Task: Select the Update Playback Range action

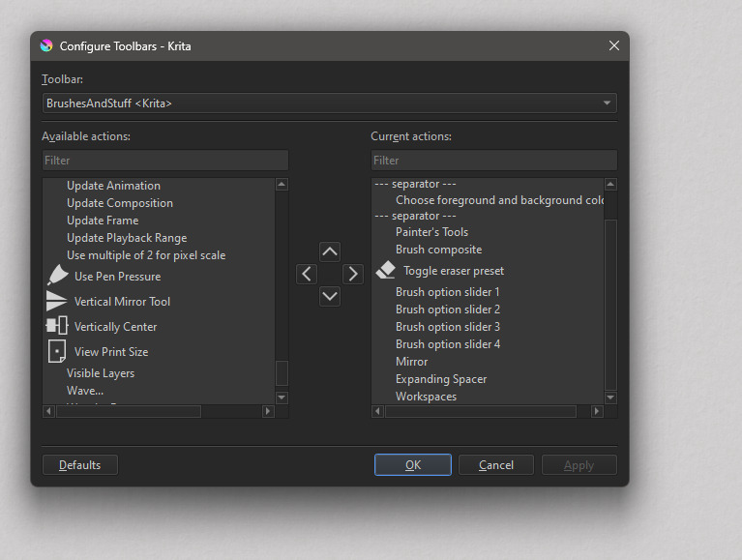Action: click(127, 238)
